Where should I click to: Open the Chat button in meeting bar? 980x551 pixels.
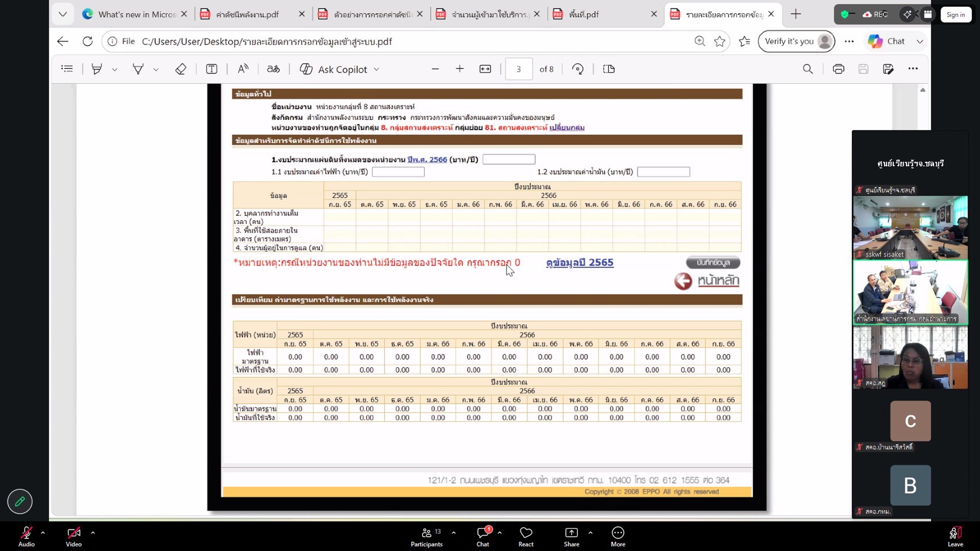[x=483, y=536]
